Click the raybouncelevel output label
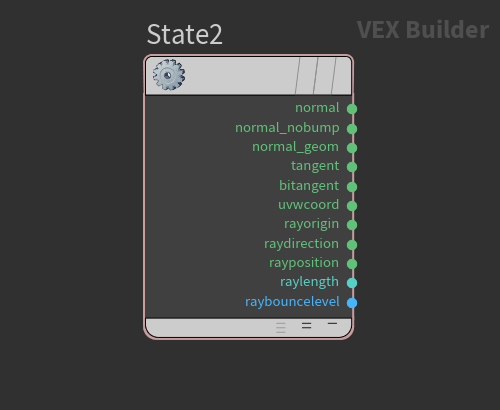 pos(292,302)
